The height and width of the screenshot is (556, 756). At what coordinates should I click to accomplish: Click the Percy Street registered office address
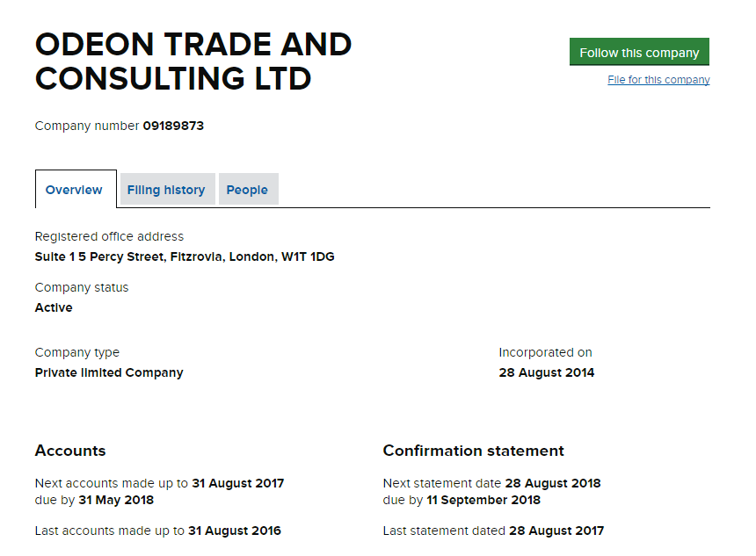[185, 257]
